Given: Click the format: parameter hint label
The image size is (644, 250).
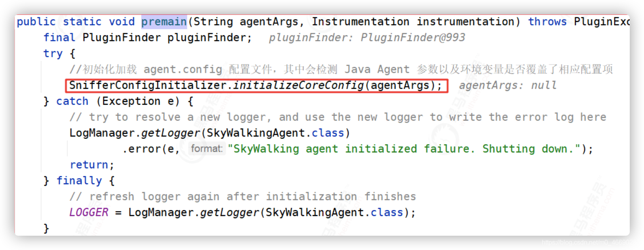Looking at the screenshot, I should tap(207, 149).
